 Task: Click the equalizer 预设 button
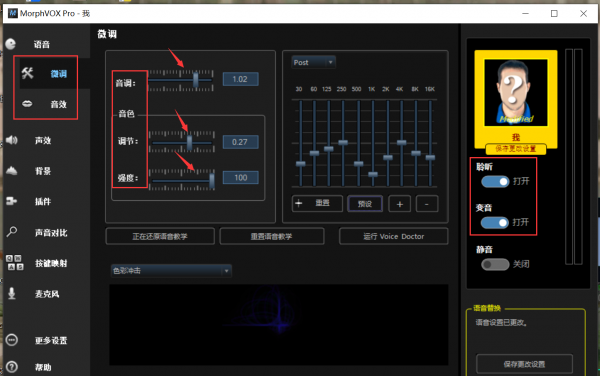(x=365, y=204)
